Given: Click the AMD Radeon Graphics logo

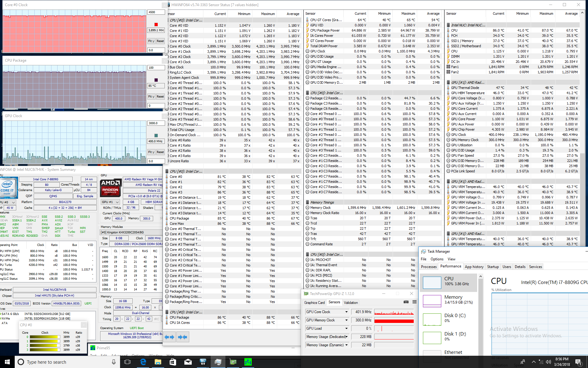Looking at the screenshot, I should coord(111,187).
